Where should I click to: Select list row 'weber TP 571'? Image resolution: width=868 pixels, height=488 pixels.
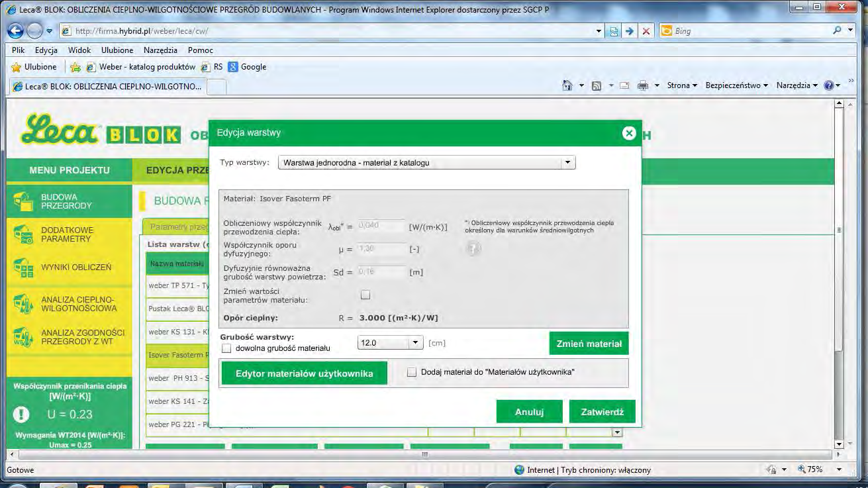pyautogui.click(x=179, y=285)
